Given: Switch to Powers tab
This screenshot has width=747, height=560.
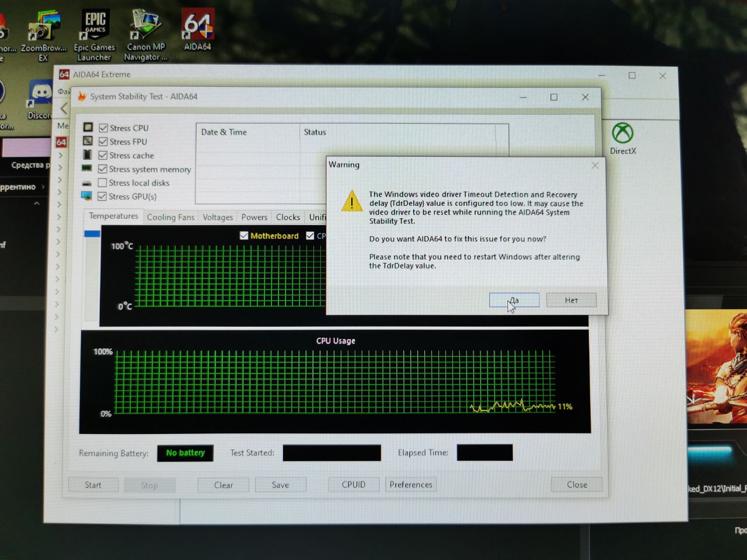Looking at the screenshot, I should pos(254,217).
